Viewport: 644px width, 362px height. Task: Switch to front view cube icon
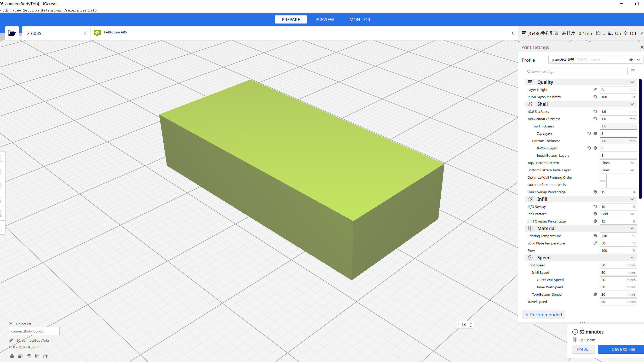20,356
